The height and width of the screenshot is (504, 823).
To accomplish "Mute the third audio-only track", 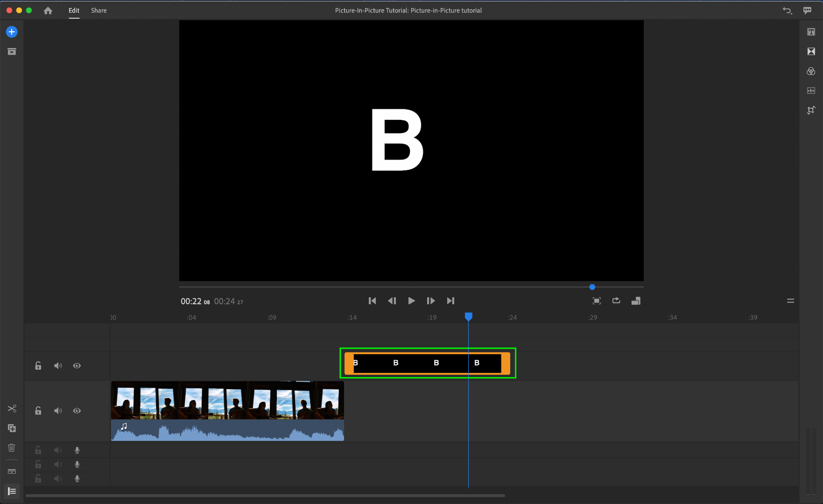I will pos(58,478).
